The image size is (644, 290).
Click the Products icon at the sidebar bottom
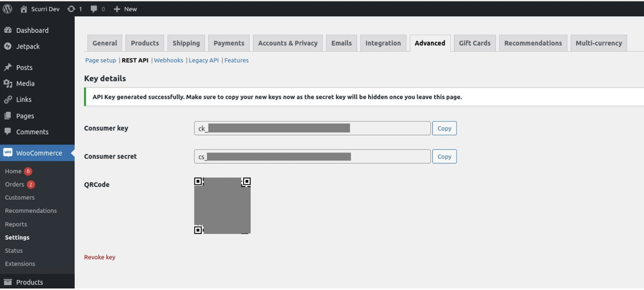coord(8,282)
